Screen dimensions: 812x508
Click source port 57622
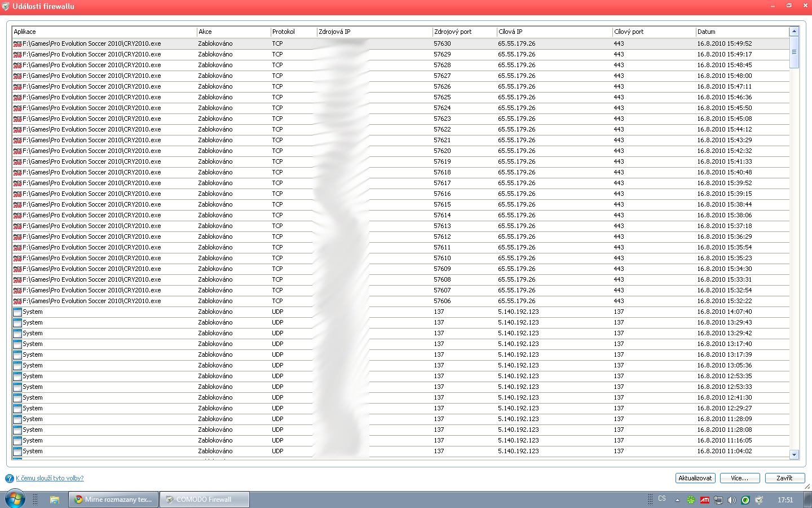442,130
